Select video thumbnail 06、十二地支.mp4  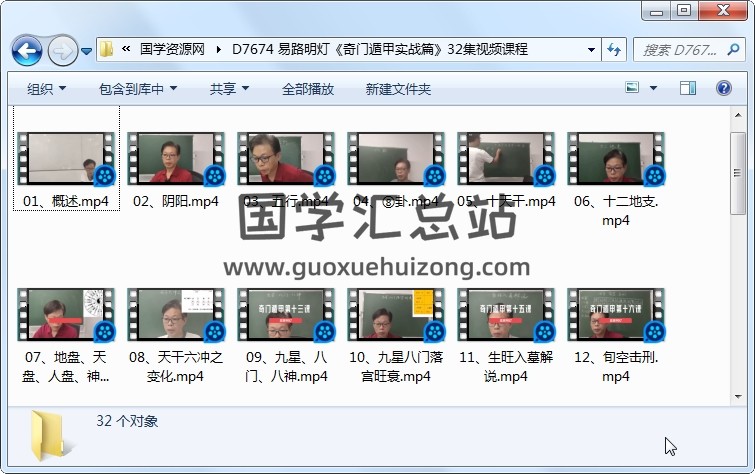[616, 159]
